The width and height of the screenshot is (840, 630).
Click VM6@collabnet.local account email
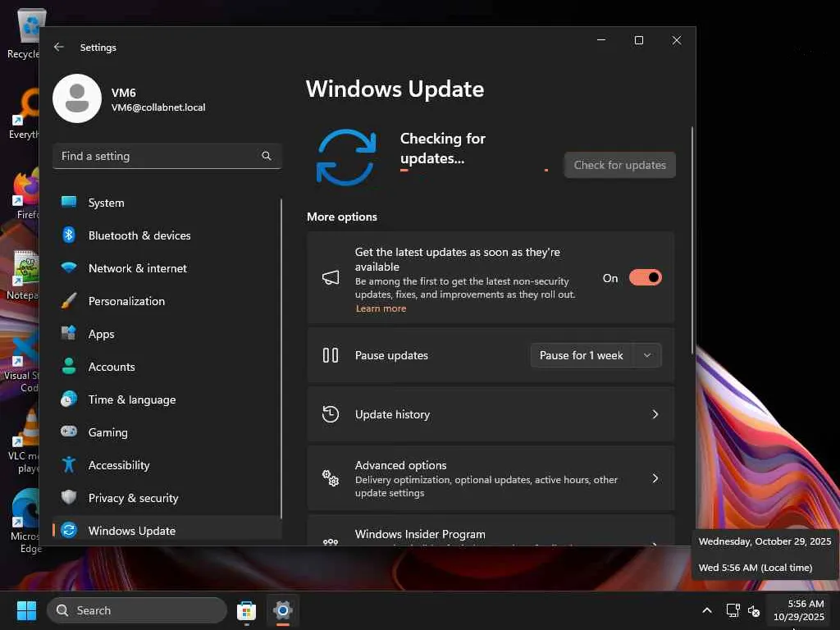158,107
